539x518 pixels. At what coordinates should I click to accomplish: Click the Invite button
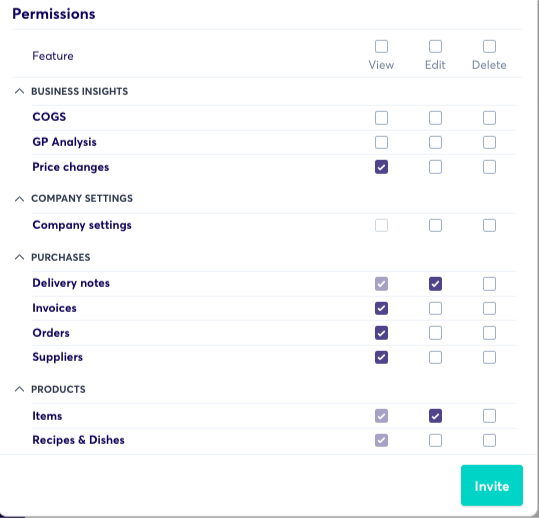[492, 485]
